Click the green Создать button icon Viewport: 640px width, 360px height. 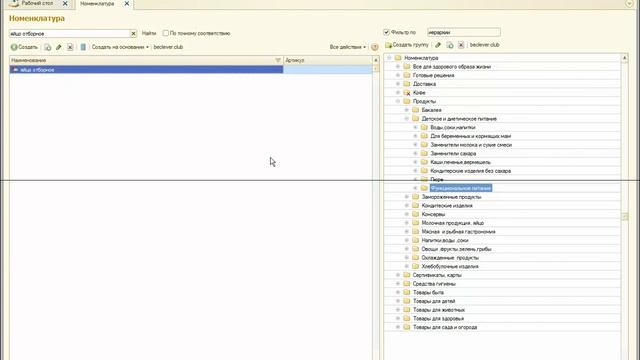click(14, 47)
